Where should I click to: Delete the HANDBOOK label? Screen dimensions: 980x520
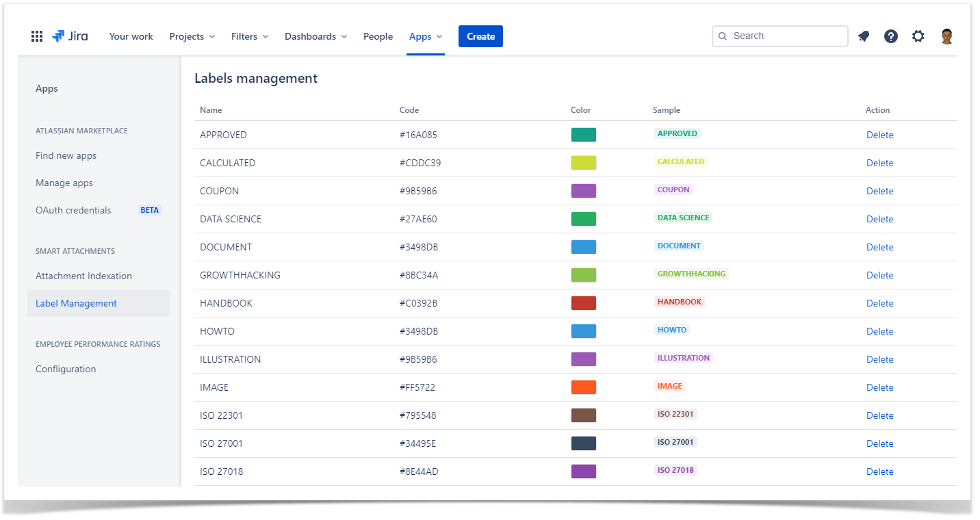879,303
